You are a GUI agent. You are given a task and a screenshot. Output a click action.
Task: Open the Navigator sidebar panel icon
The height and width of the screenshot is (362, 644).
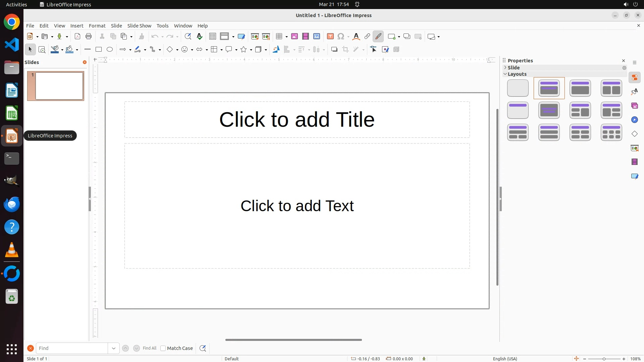635,120
